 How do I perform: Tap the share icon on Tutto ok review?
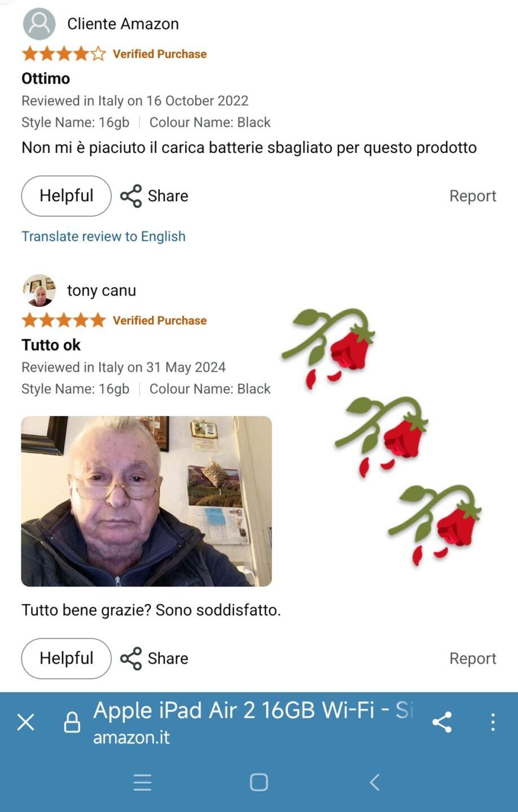131,659
